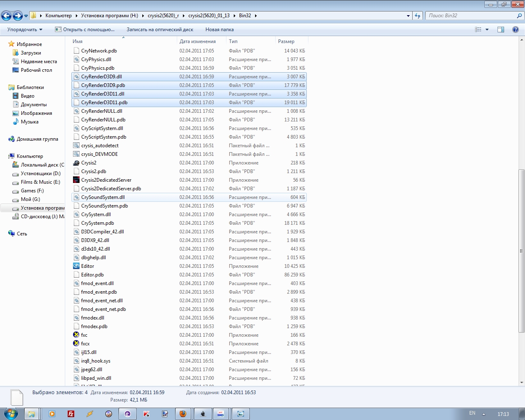
Task: Select Сеть in the navigation pane
Action: [x=22, y=234]
